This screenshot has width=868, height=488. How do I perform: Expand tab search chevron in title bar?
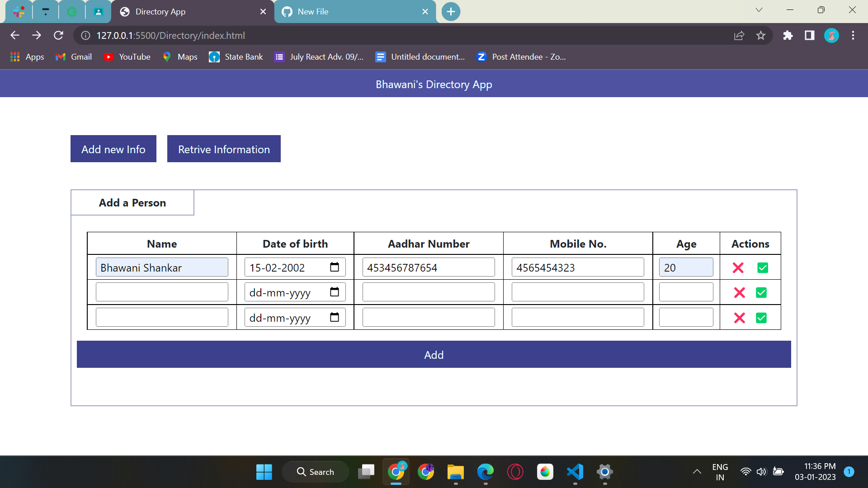pos(759,10)
